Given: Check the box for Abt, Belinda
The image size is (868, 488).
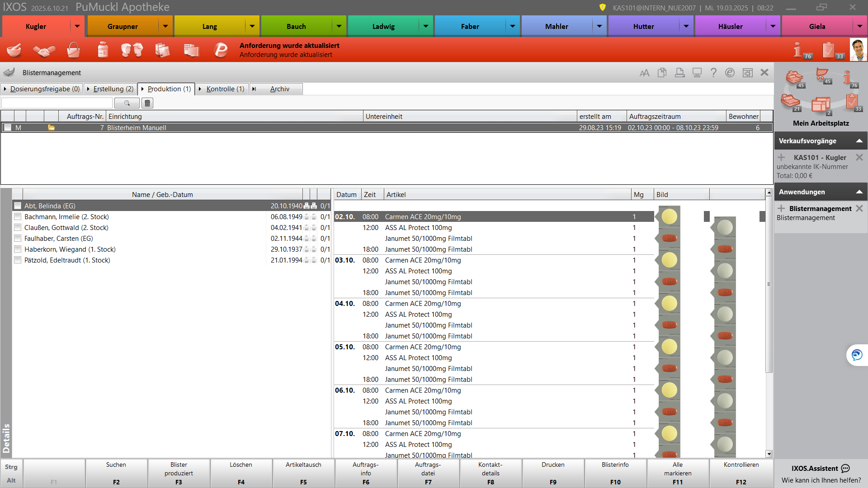Looking at the screenshot, I should [18, 206].
